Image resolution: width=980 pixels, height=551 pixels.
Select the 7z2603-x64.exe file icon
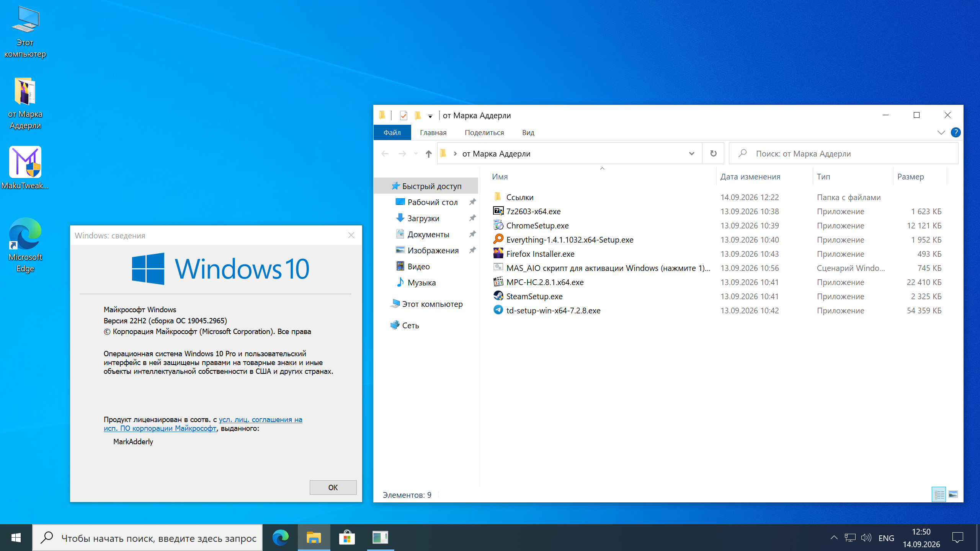pos(498,211)
